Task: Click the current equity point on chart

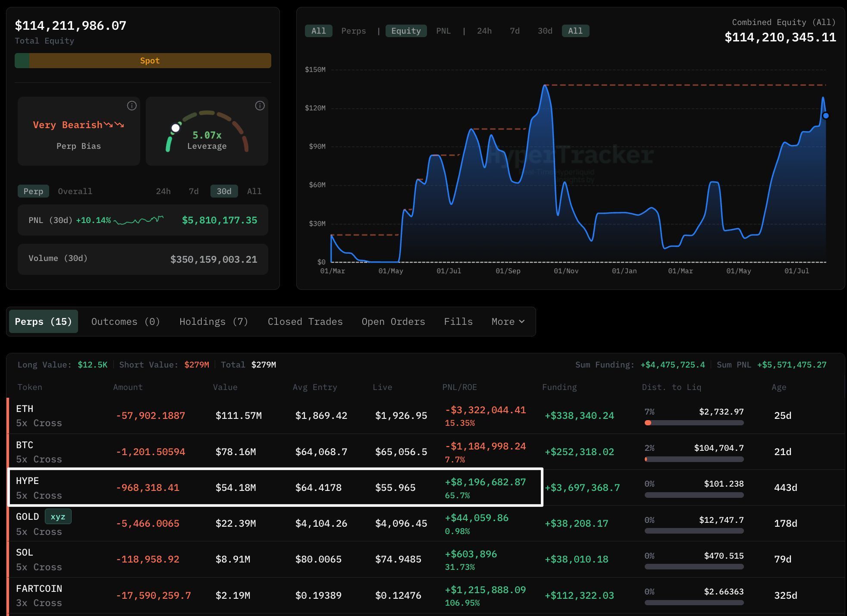Action: (x=826, y=116)
